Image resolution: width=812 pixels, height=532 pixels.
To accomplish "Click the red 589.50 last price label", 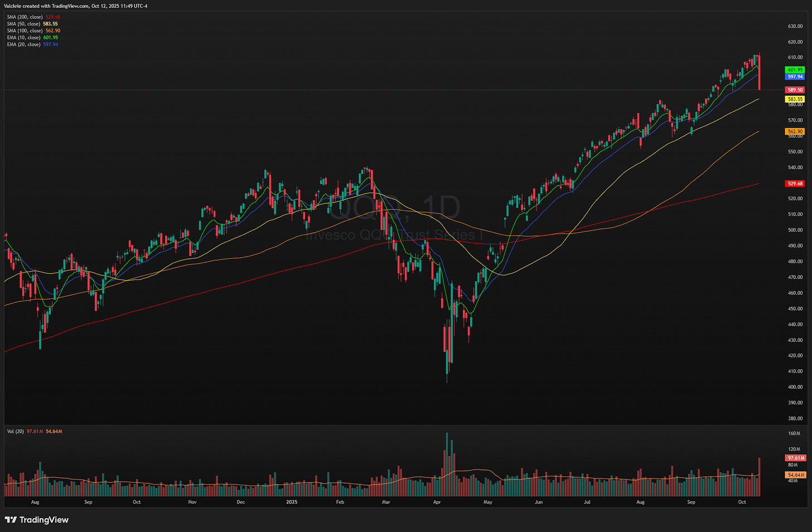I will point(795,90).
